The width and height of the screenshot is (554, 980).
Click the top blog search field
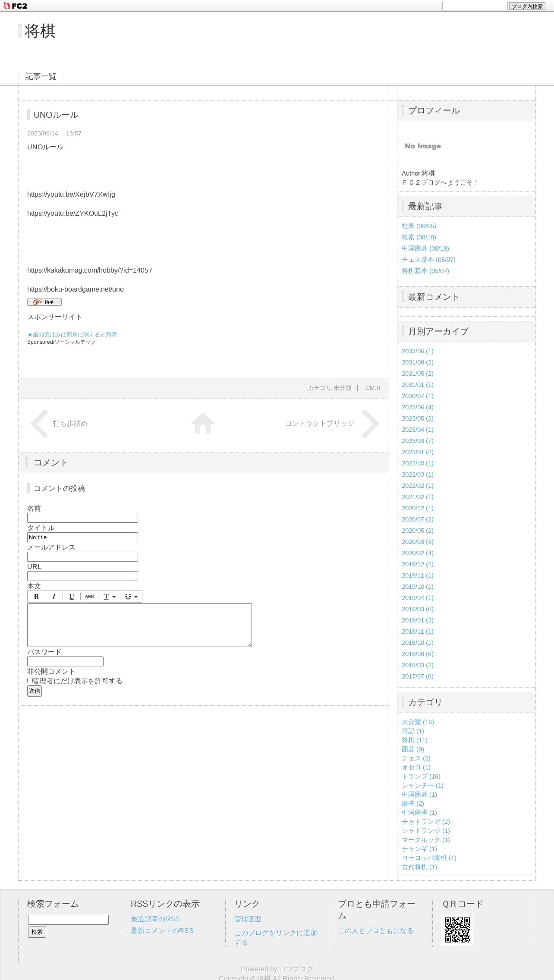[x=475, y=6]
